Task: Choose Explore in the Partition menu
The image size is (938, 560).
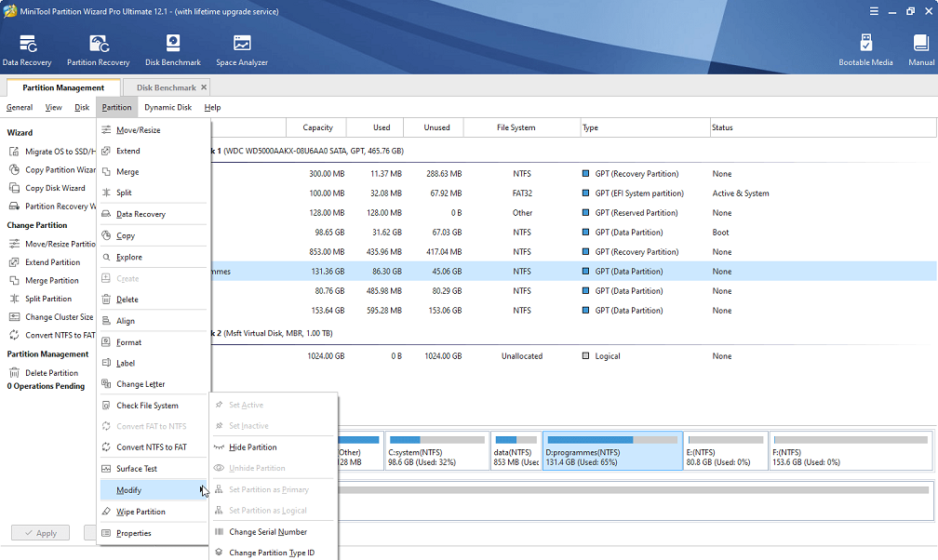Action: pos(154,258)
